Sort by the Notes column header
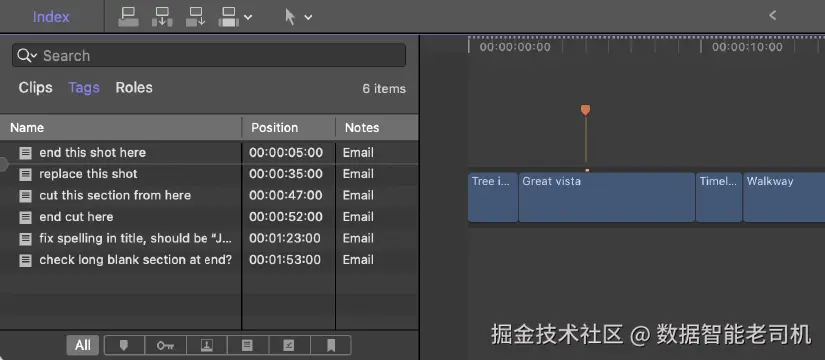 coord(377,127)
